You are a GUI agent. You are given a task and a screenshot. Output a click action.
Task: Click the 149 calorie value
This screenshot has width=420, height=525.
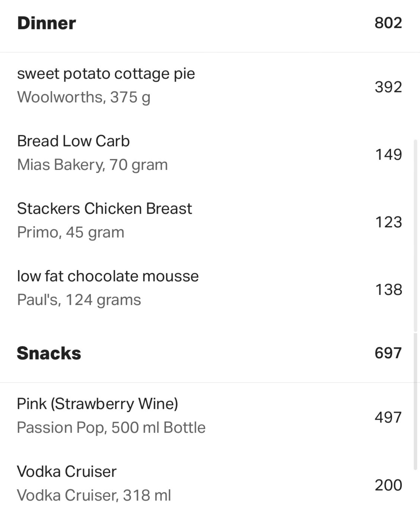(389, 155)
